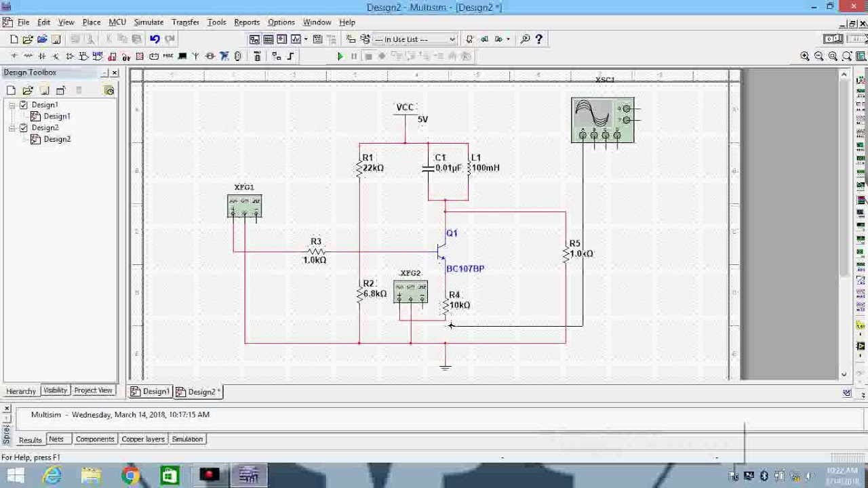Open Internet Explorer from the taskbar
868x488 pixels.
[52, 475]
